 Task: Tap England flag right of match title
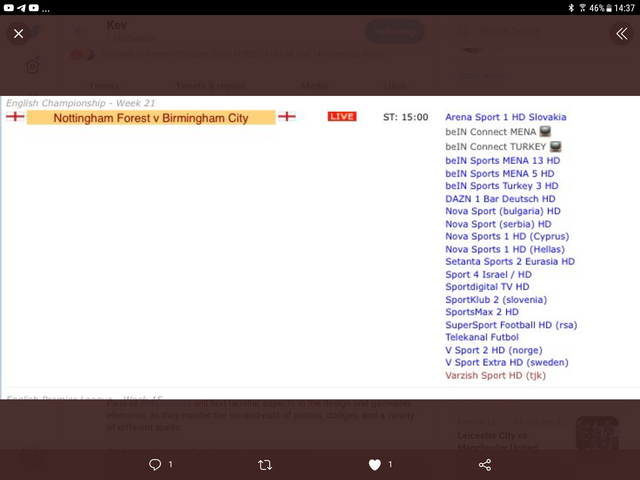coord(287,117)
